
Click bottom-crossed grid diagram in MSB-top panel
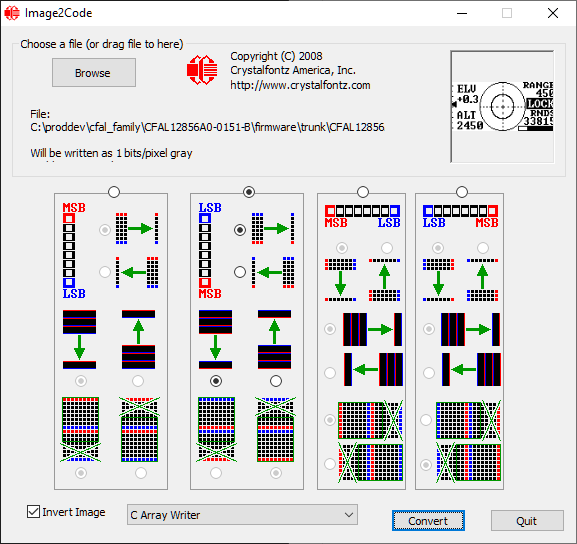tap(80, 429)
